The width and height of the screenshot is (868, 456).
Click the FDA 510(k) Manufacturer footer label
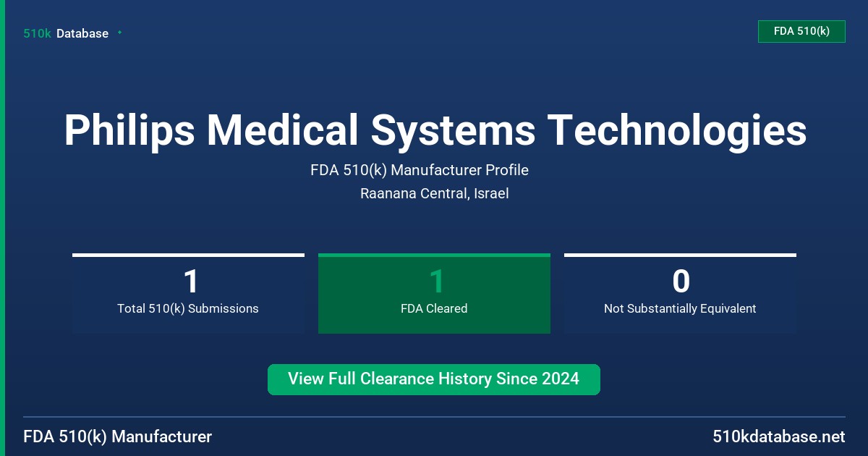coord(118,437)
